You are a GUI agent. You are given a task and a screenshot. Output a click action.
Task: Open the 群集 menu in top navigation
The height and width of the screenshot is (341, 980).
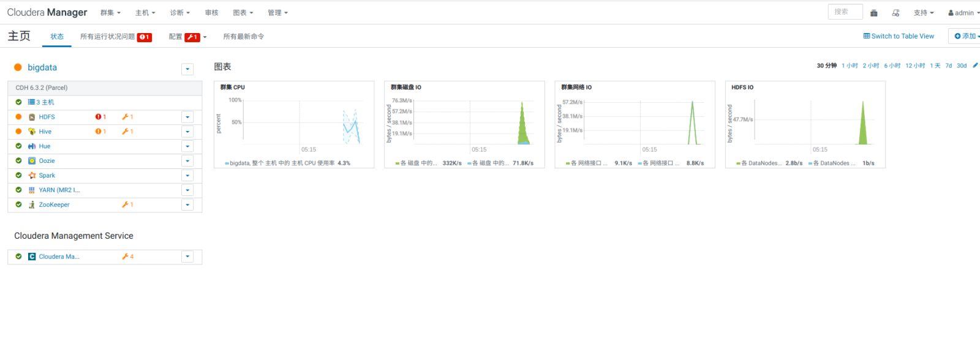point(110,13)
